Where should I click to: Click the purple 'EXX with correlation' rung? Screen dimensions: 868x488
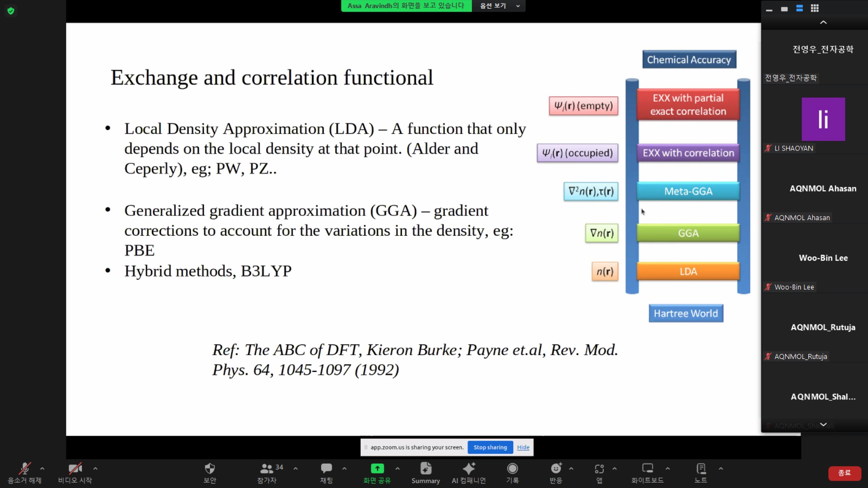pos(688,153)
